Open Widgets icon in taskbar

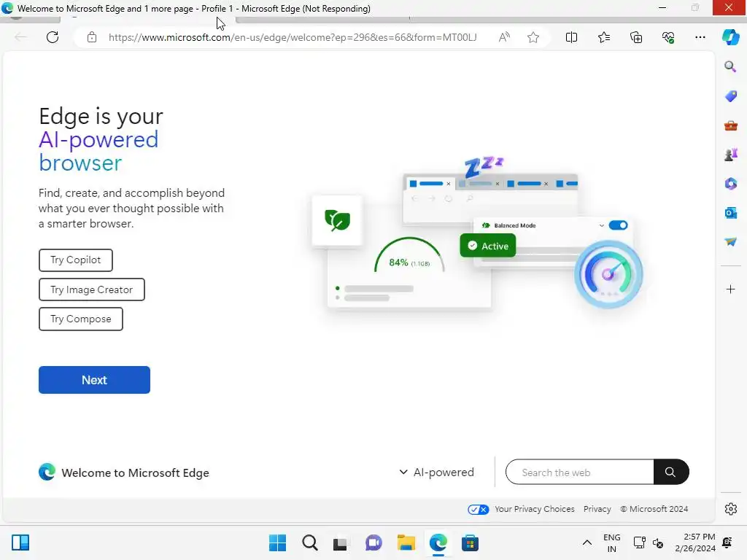coord(20,542)
